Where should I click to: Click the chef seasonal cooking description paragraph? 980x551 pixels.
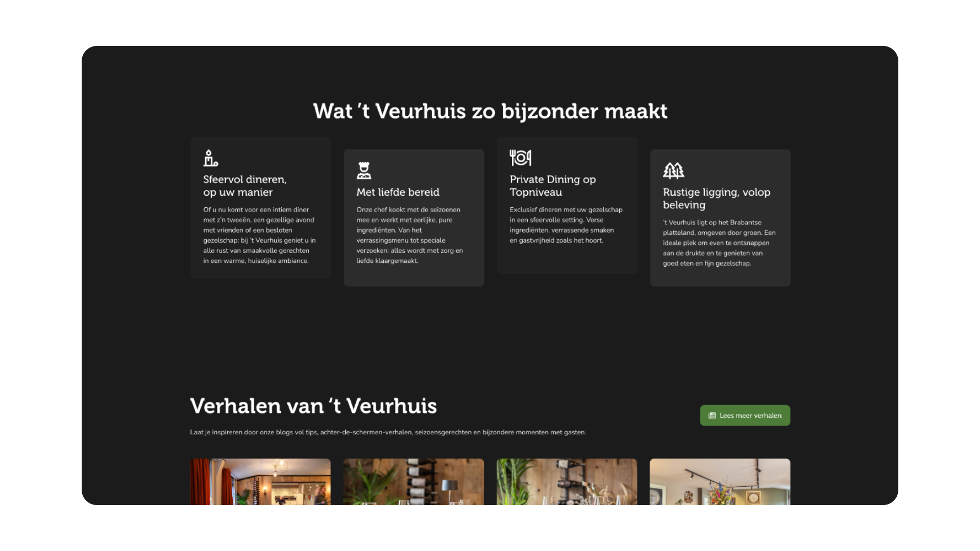tap(409, 235)
